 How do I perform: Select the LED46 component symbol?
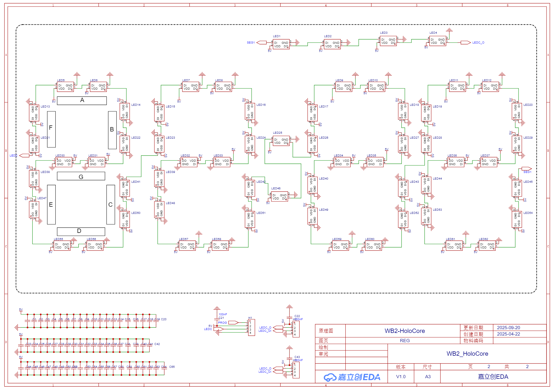tap(279, 197)
